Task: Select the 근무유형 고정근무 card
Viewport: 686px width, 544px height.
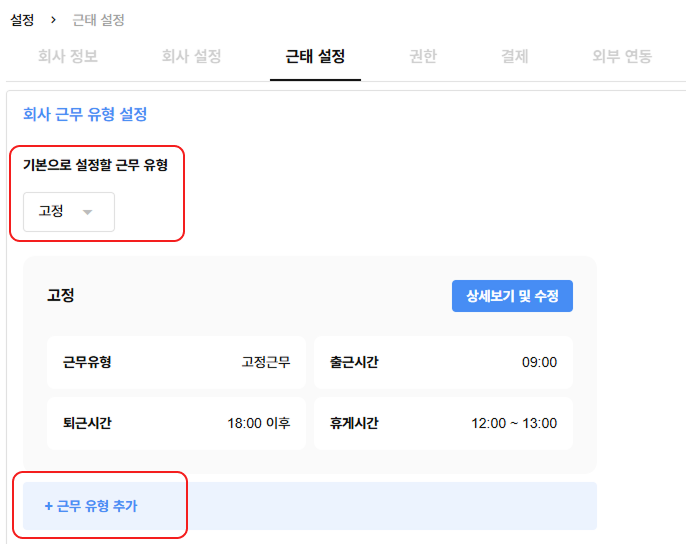Action: (176, 362)
